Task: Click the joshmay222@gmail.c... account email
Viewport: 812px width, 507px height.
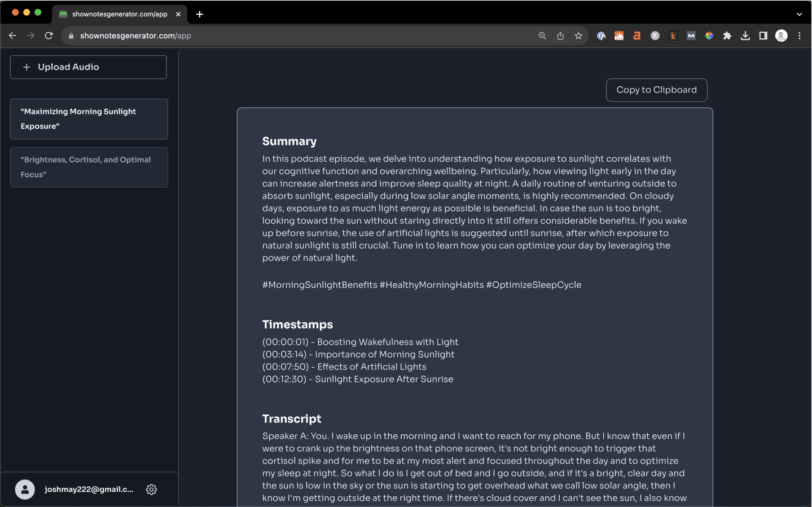Action: [x=89, y=490]
